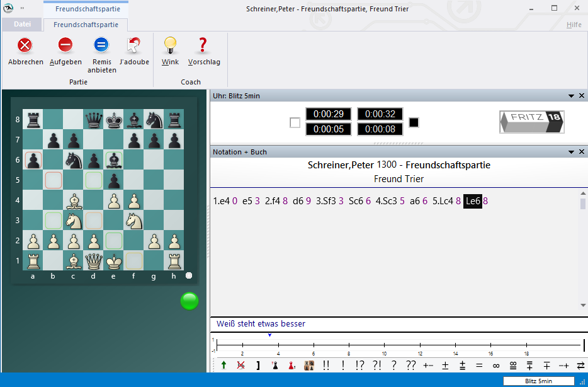Image resolution: width=588 pixels, height=387 pixels.
Task: Click the evaluation graph marker at move 4
Action: pos(269,335)
